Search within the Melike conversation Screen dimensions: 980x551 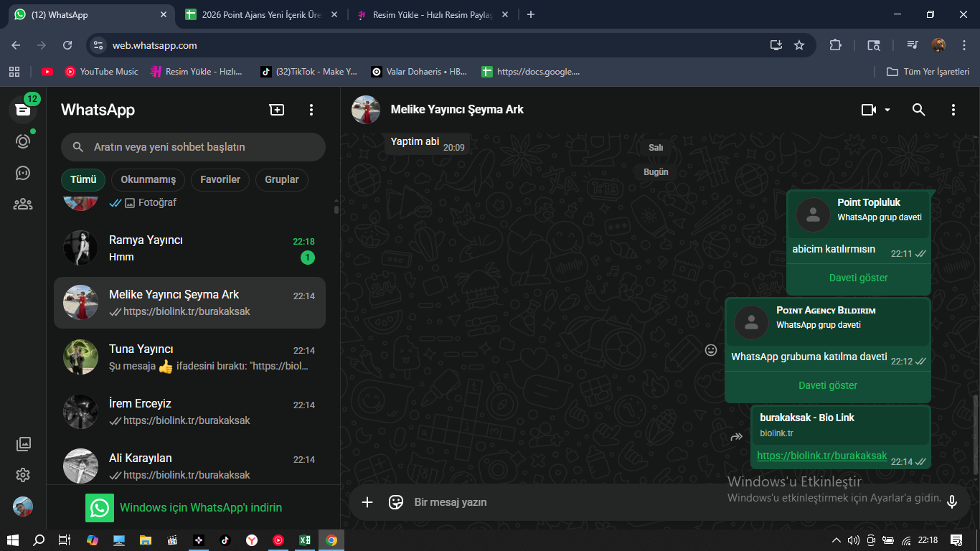click(918, 110)
